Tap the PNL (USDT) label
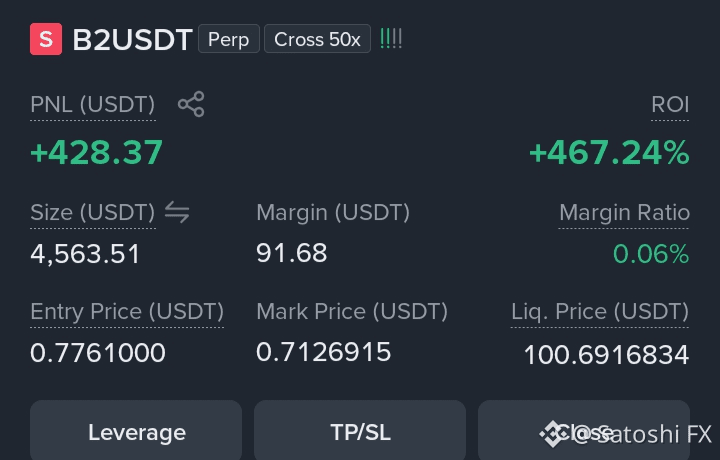The image size is (720, 460). pyautogui.click(x=93, y=105)
